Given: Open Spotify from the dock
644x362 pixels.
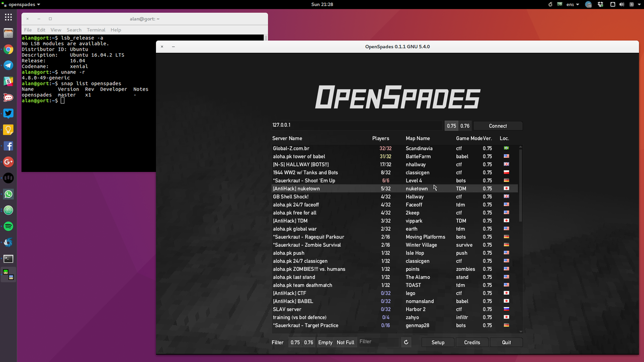Looking at the screenshot, I should point(8,226).
